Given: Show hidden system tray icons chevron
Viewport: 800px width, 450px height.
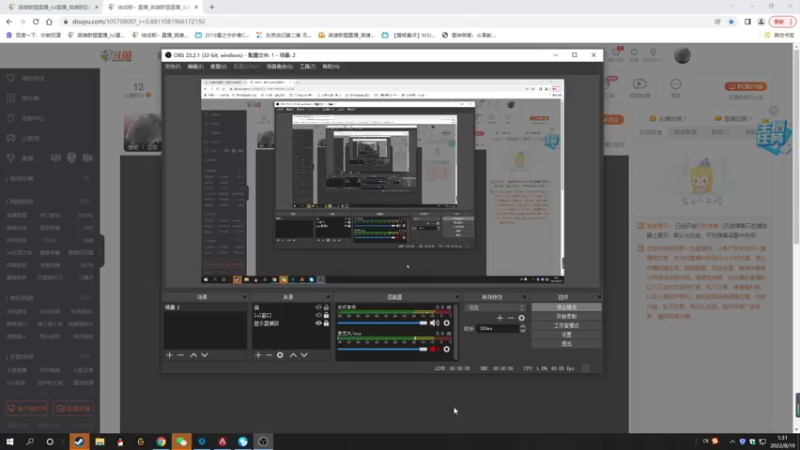Looking at the screenshot, I should (732, 441).
